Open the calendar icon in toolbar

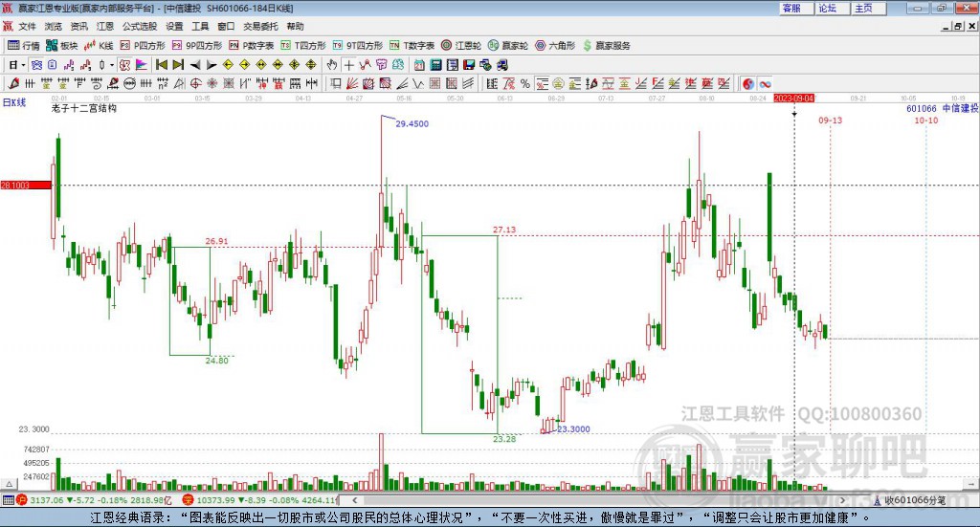click(x=419, y=65)
